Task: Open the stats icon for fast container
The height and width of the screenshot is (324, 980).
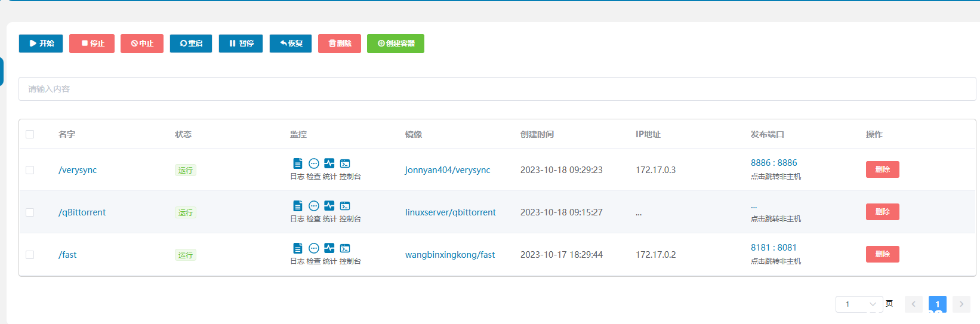Action: point(329,248)
